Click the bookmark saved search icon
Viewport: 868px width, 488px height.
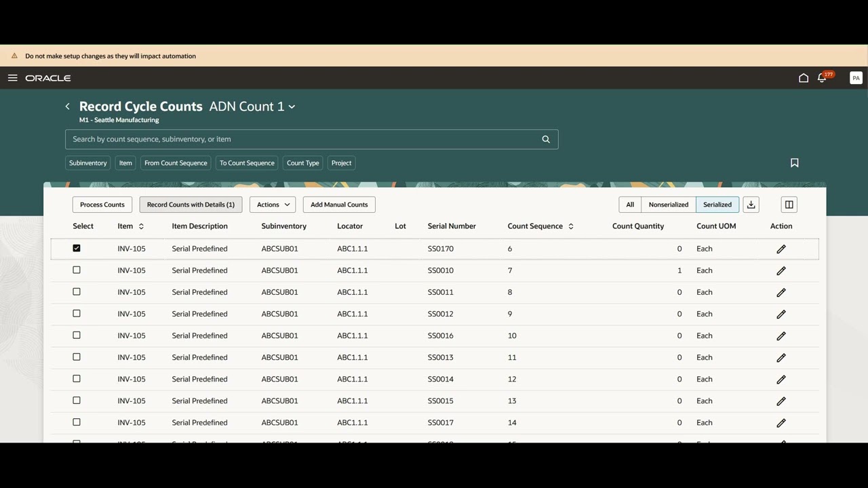[x=795, y=163]
